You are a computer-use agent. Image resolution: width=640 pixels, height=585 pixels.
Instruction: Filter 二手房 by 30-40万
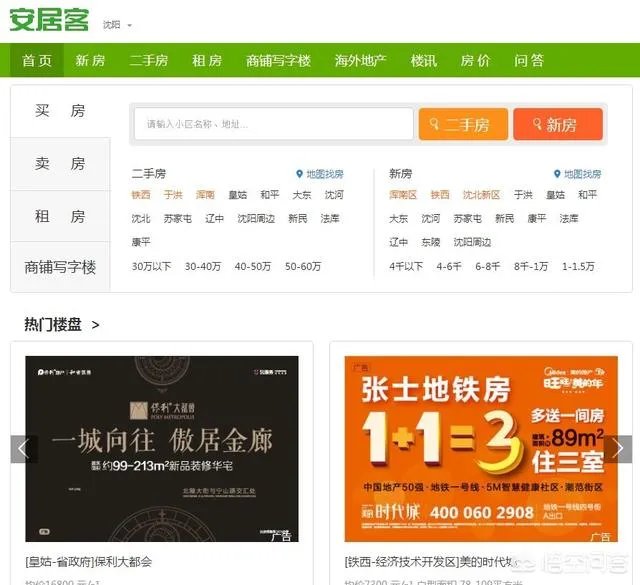203,267
